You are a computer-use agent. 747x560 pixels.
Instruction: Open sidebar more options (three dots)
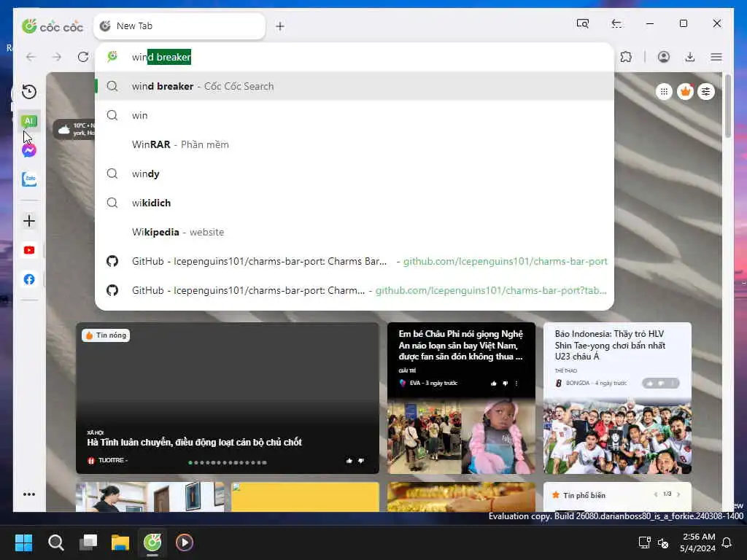(29, 494)
